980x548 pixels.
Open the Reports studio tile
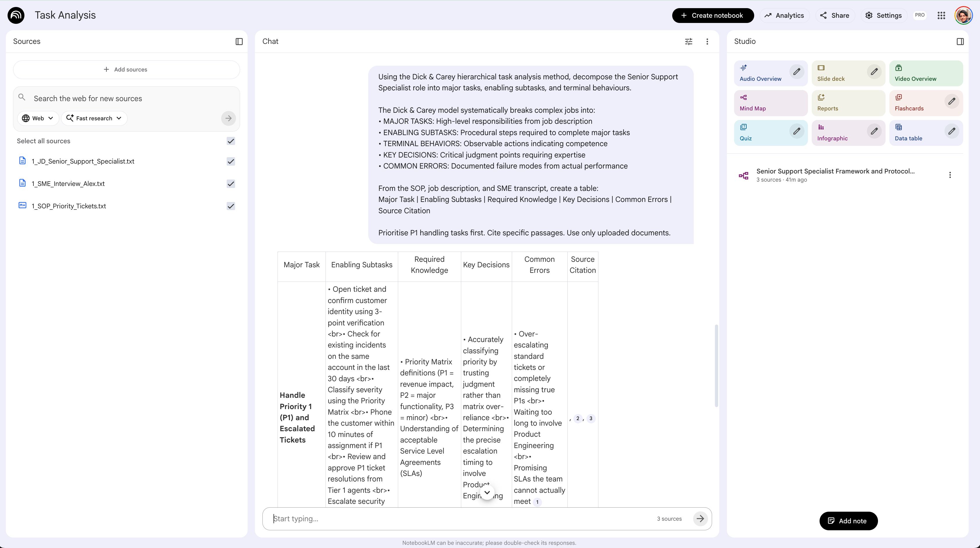click(x=848, y=103)
